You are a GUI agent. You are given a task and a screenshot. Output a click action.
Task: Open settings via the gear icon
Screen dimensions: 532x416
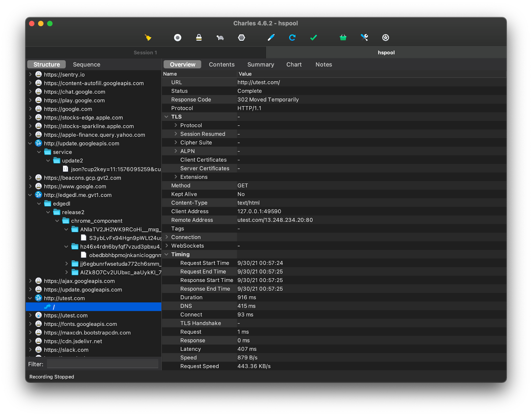pyautogui.click(x=386, y=38)
